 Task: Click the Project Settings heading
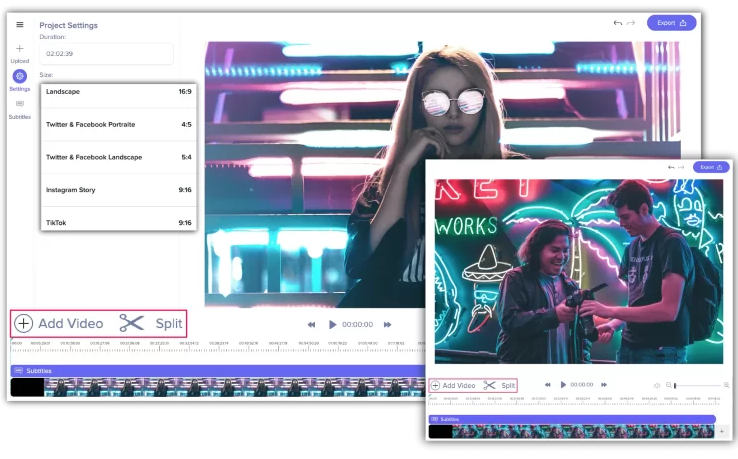point(68,25)
